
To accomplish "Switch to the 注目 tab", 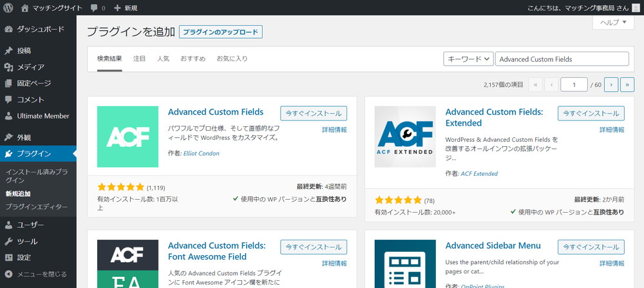I will (139, 59).
